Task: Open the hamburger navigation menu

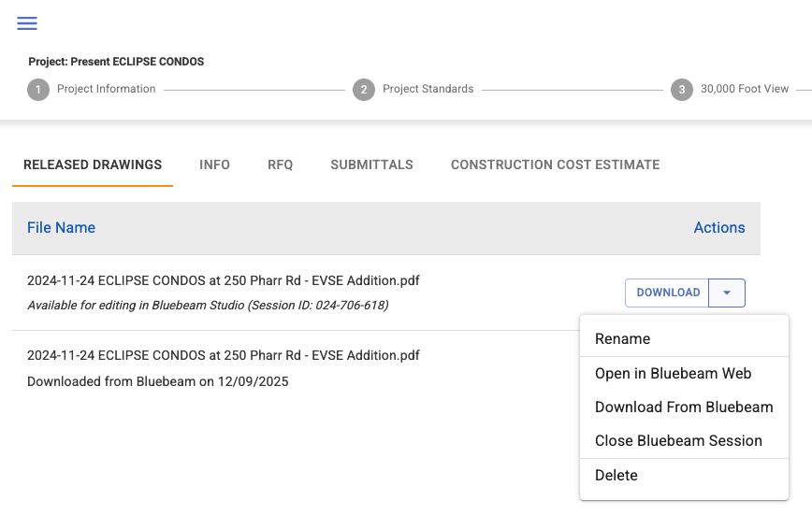Action: (x=27, y=23)
